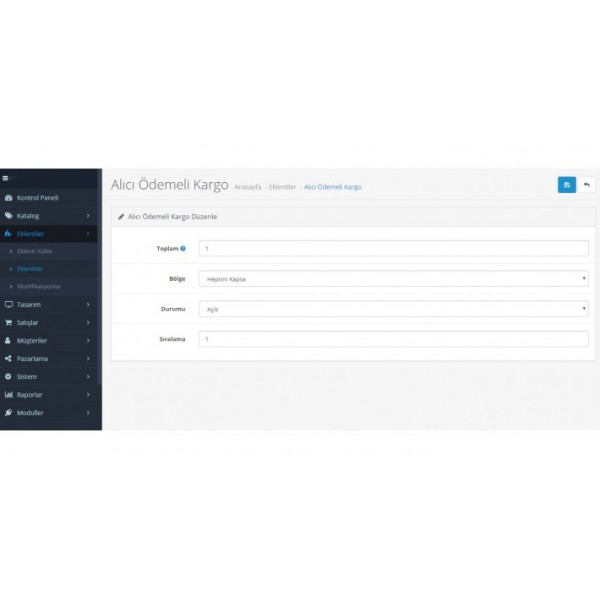The height and width of the screenshot is (600, 600).
Task: Toggle the sidebar hamburger menu icon
Action: [x=5, y=178]
